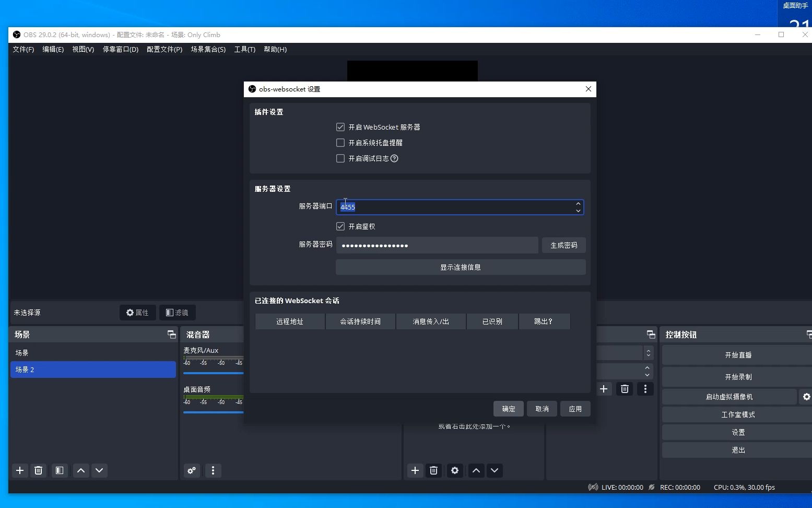The width and height of the screenshot is (812, 508).
Task: Select 场景 in the scene list
Action: click(93, 353)
